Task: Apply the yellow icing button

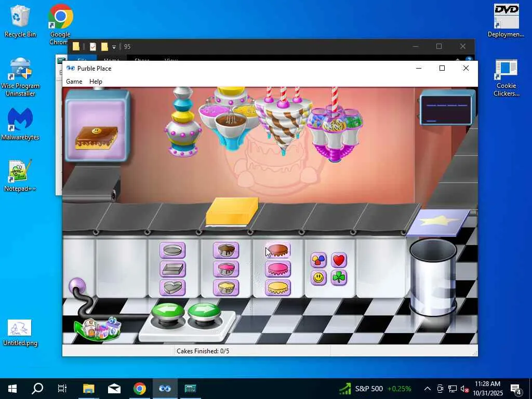Action: click(x=278, y=288)
